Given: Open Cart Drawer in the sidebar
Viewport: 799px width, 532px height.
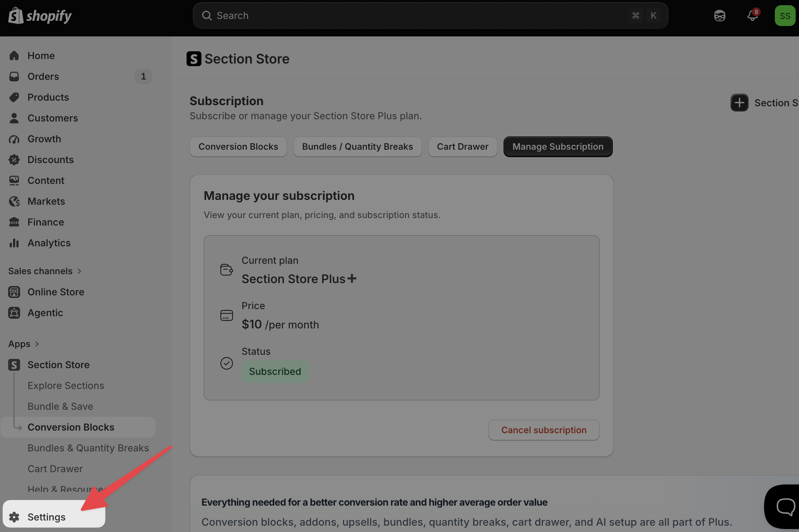Looking at the screenshot, I should 55,469.
